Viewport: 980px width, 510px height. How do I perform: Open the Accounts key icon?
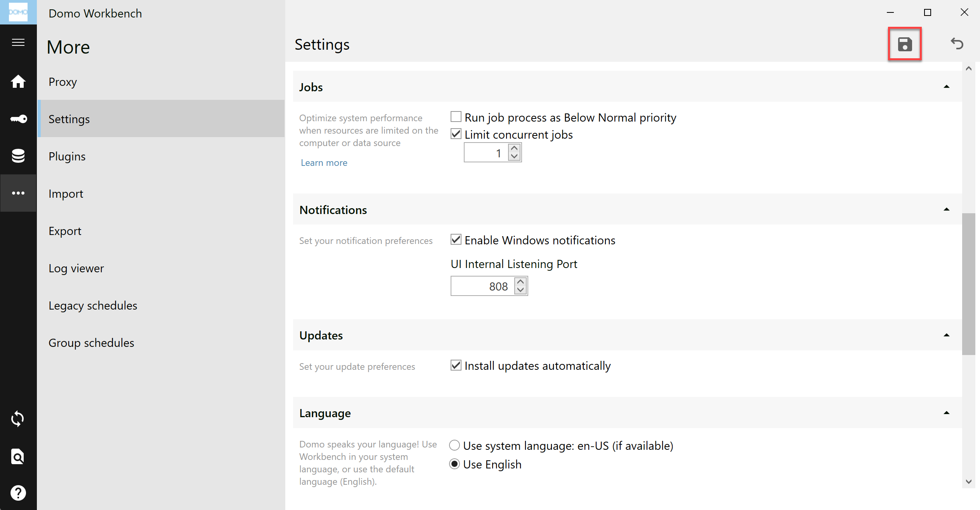click(18, 119)
